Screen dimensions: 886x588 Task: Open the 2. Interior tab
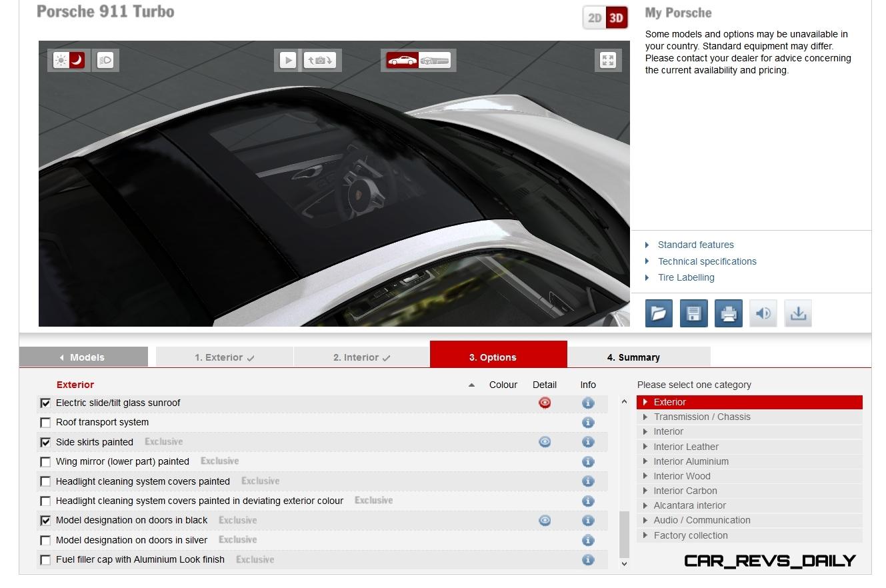[x=362, y=357]
